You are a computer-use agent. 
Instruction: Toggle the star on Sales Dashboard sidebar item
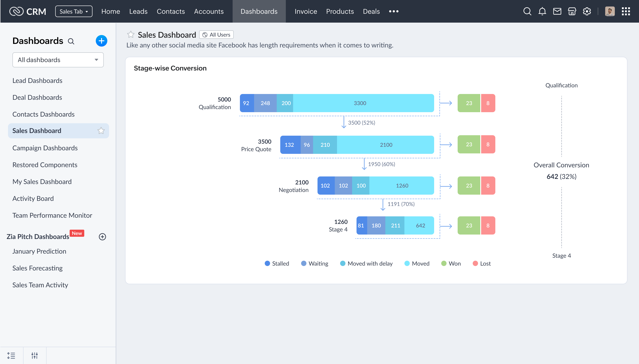[101, 131]
